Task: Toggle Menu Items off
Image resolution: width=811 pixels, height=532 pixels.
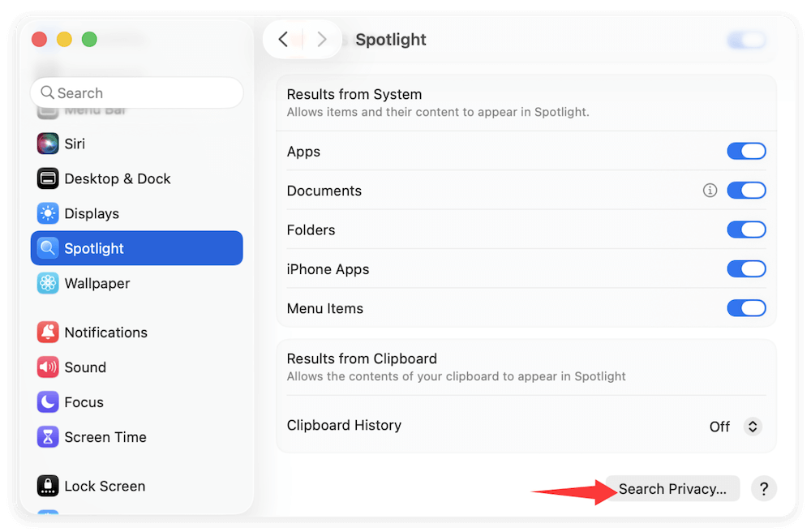Action: [x=746, y=308]
